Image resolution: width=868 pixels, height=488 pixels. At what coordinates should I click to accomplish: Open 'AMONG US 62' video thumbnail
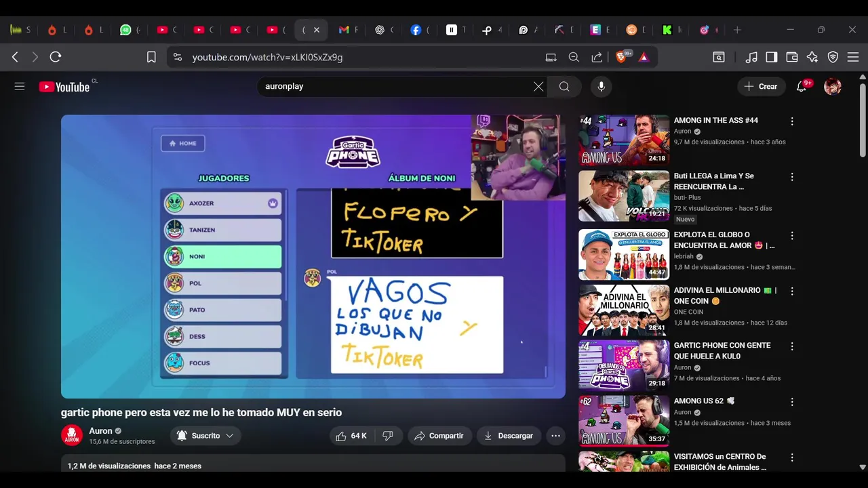624,420
